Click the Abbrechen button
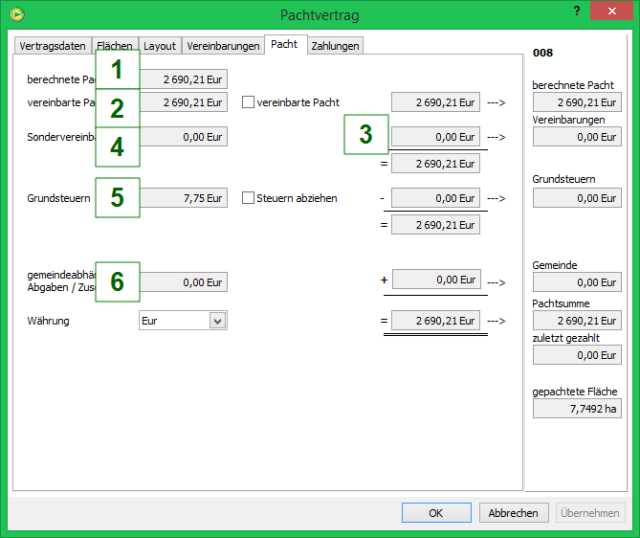The height and width of the screenshot is (538, 640). (x=514, y=513)
